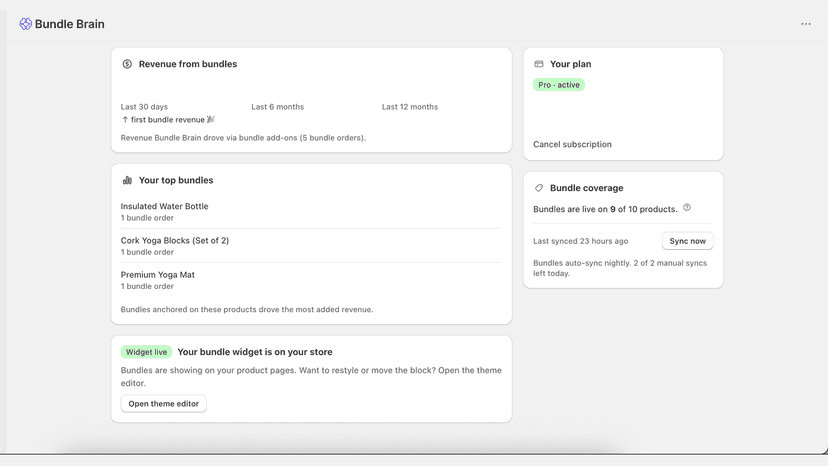Screen dimensions: 828x466
Task: Click the 'Pro · active' badge
Action: (x=559, y=85)
